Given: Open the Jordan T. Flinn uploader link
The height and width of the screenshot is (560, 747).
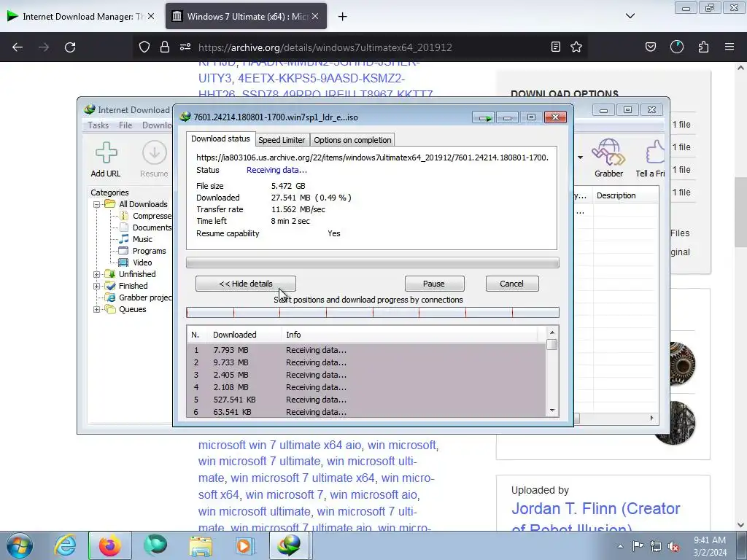Looking at the screenshot, I should tap(595, 518).
